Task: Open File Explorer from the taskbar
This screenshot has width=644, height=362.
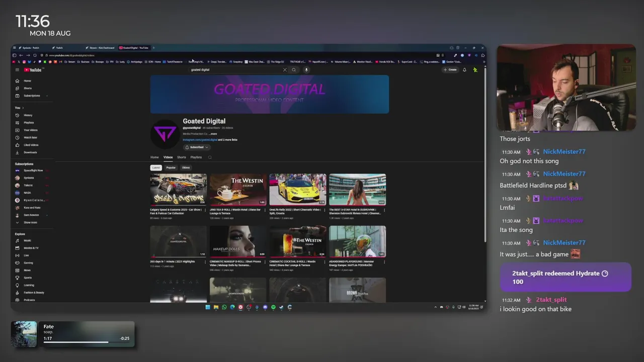Action: [216, 307]
